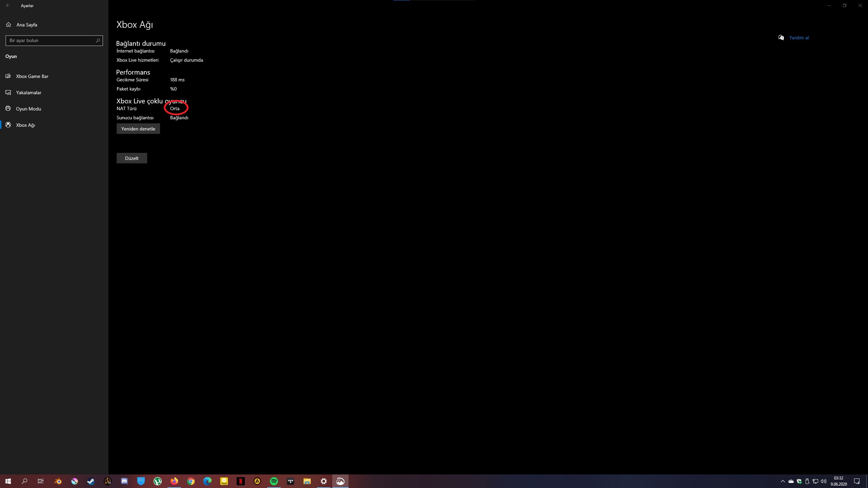This screenshot has width=868, height=488.
Task: Open network status in the system tray
Action: [815, 481]
